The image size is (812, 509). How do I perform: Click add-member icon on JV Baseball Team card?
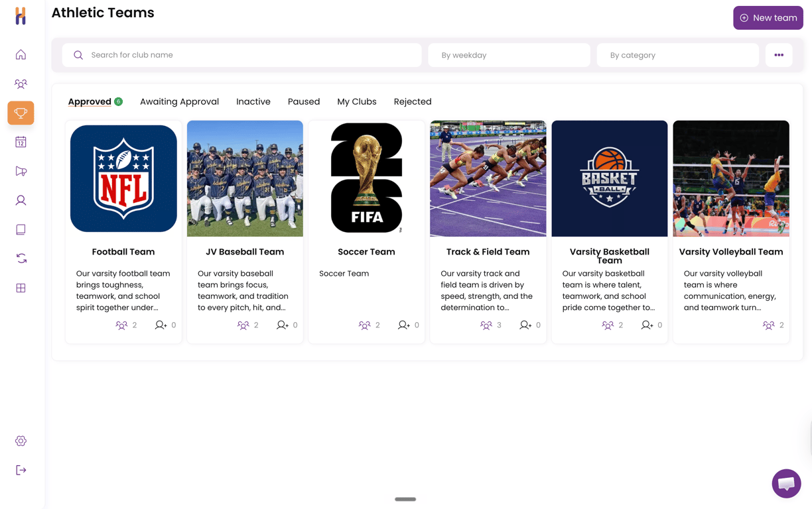[x=282, y=325]
